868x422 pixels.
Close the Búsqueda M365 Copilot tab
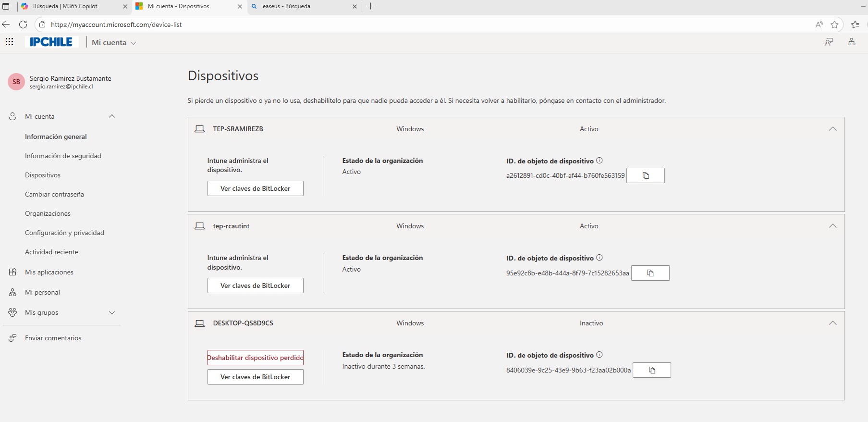[x=125, y=7]
